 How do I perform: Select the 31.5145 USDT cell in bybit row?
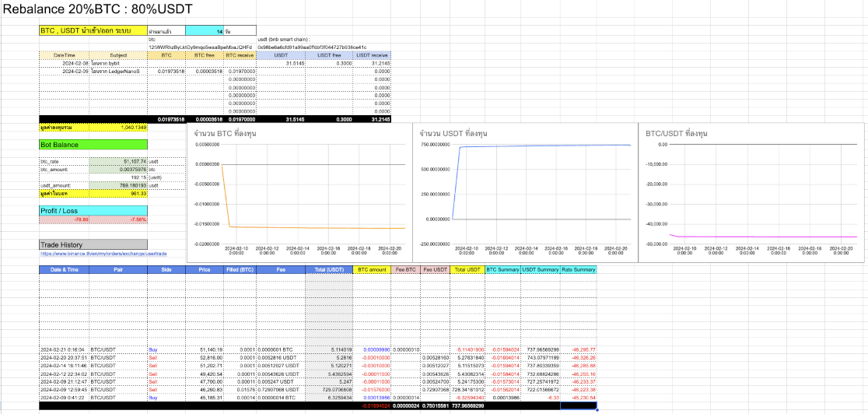coord(282,64)
